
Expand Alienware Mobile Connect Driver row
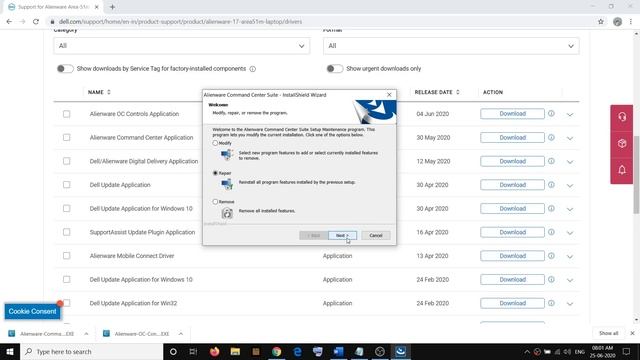click(570, 257)
